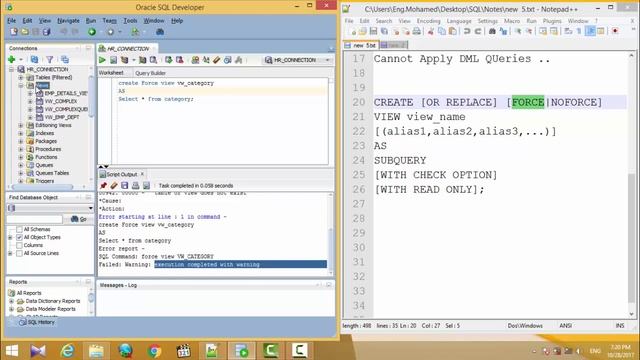Viewport: 640px width, 360px height.
Task: Expand Tables (Filtered) node
Action: 21,77
